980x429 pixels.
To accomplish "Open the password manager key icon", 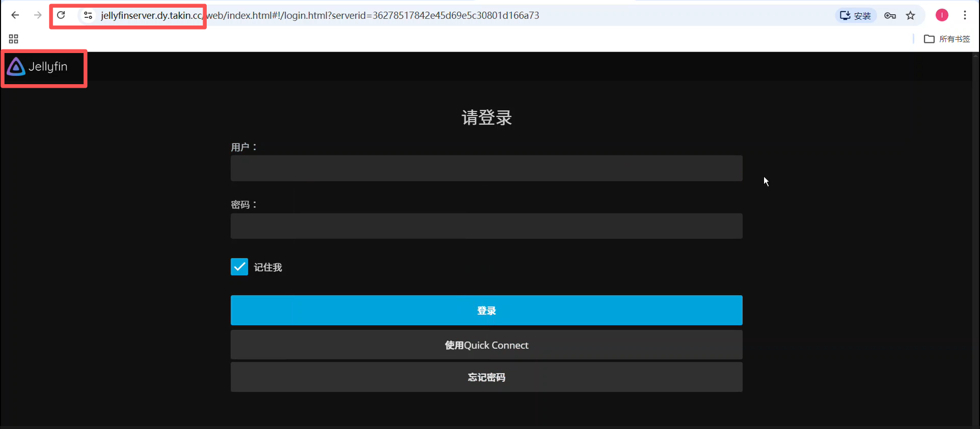I will tap(890, 15).
